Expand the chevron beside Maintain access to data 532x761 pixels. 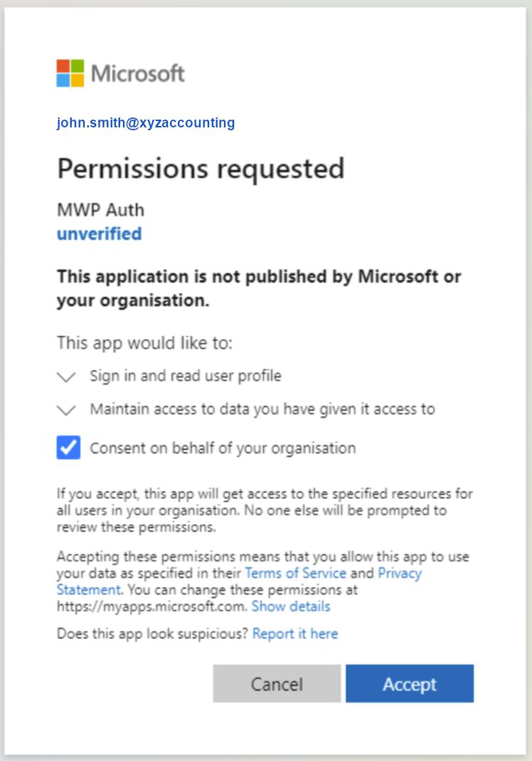click(x=66, y=410)
